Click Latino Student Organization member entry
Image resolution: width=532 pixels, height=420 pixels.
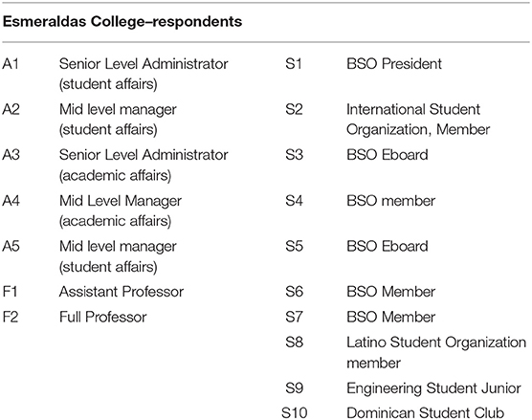pyautogui.click(x=436, y=352)
